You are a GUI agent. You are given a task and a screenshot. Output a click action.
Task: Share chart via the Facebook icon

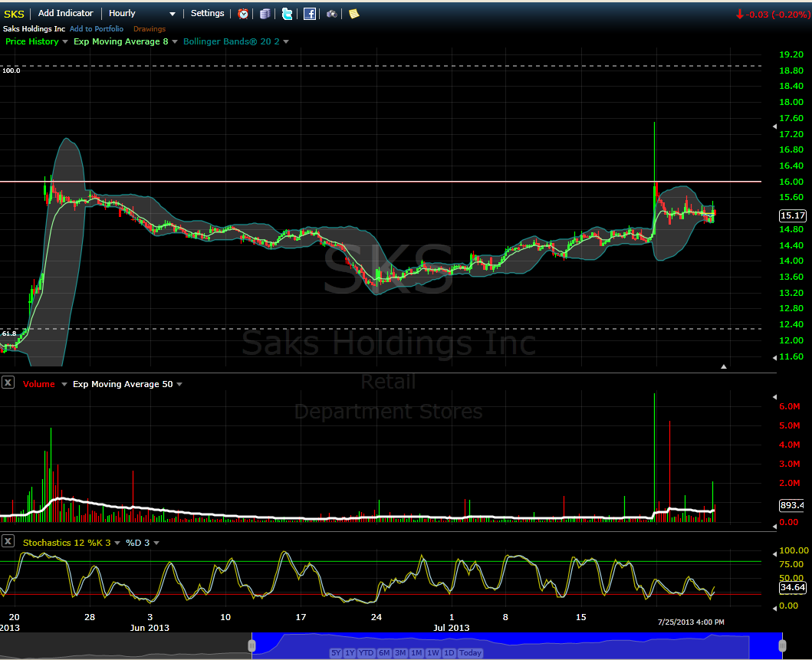point(310,14)
